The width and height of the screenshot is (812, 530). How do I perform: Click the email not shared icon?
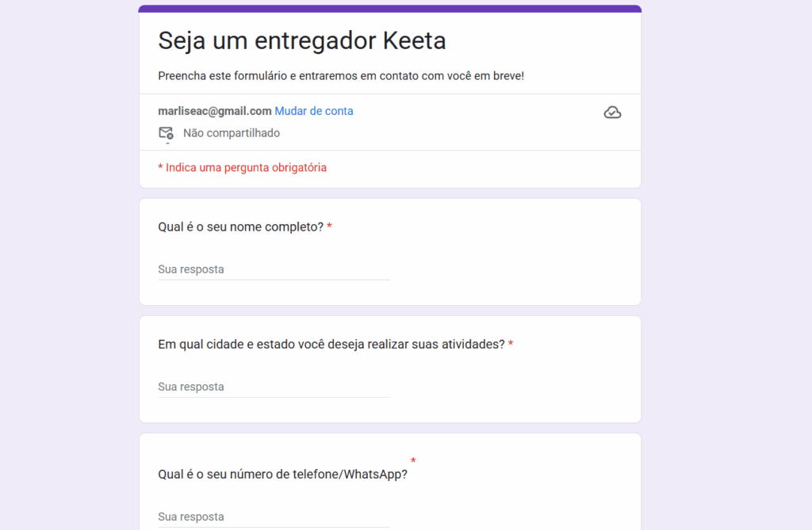tap(166, 134)
